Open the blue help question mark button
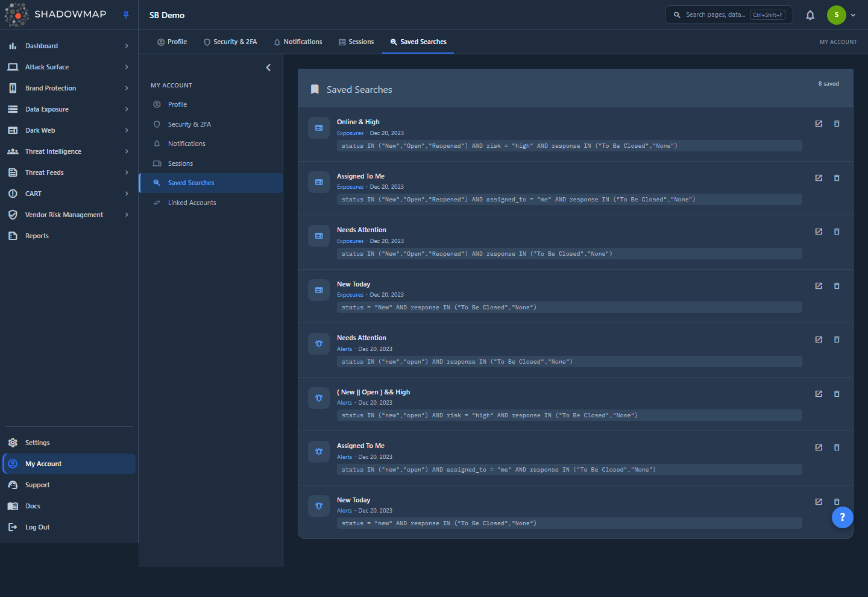 point(842,517)
